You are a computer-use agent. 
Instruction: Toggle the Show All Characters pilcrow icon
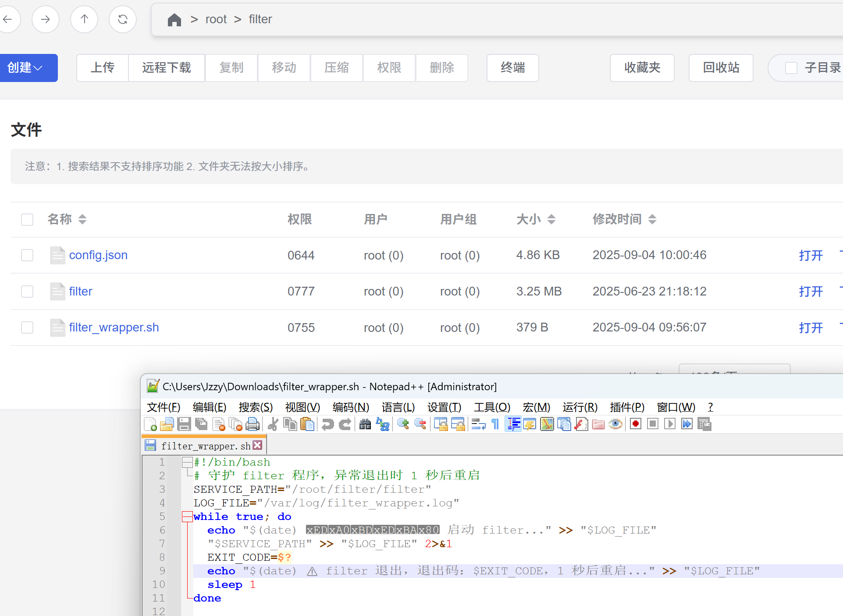(495, 424)
